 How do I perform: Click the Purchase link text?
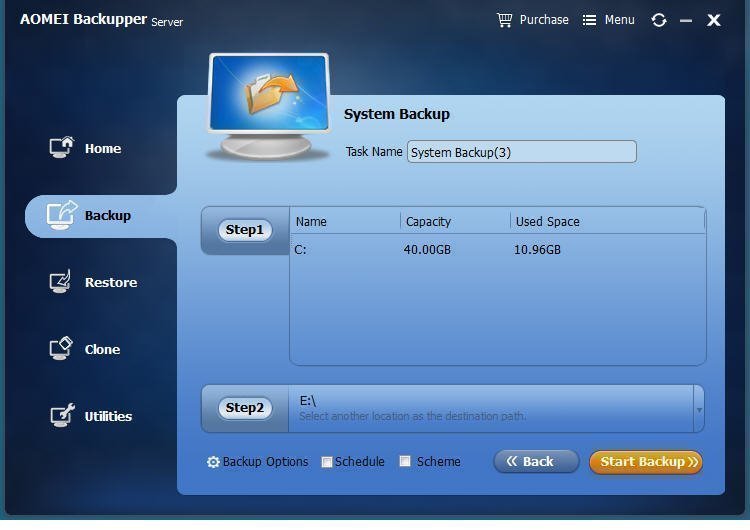coord(544,20)
